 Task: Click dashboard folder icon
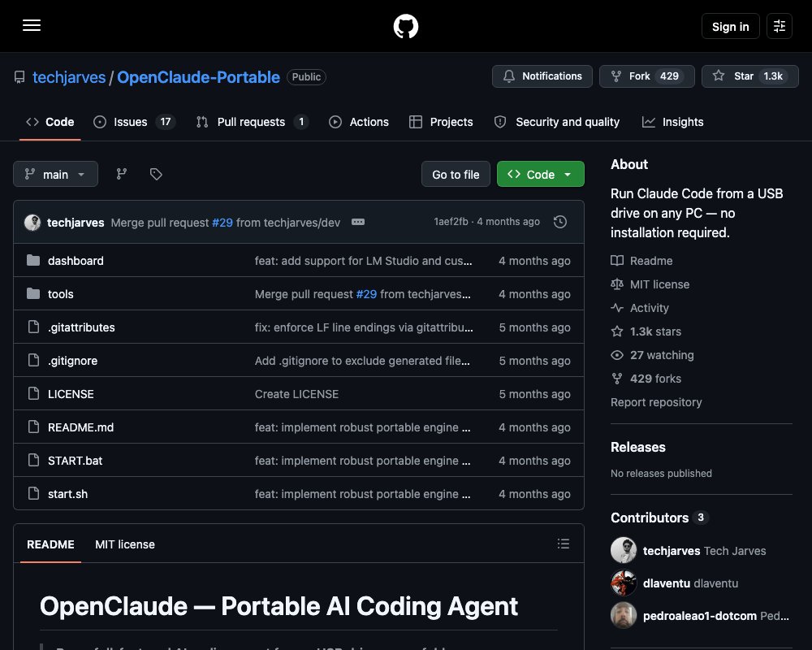[x=33, y=260]
